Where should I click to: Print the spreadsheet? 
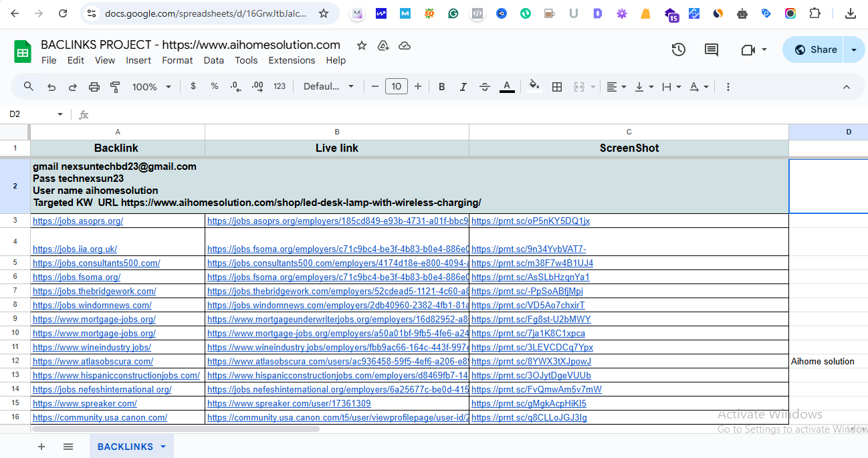[94, 87]
